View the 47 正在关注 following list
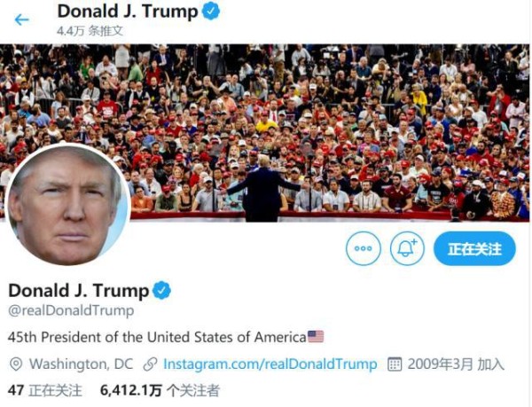The width and height of the screenshot is (532, 407). 45,390
